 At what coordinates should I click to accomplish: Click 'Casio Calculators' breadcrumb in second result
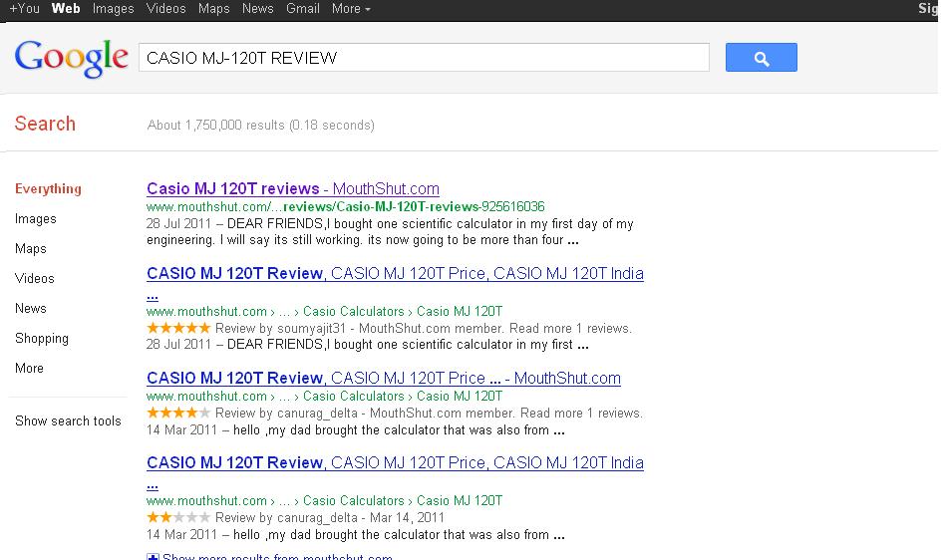(x=354, y=311)
